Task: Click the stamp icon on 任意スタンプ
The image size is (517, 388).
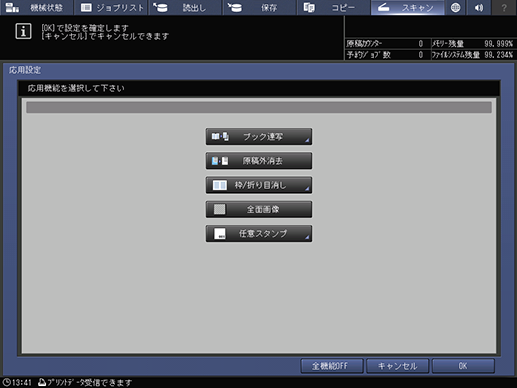Action: tap(220, 234)
